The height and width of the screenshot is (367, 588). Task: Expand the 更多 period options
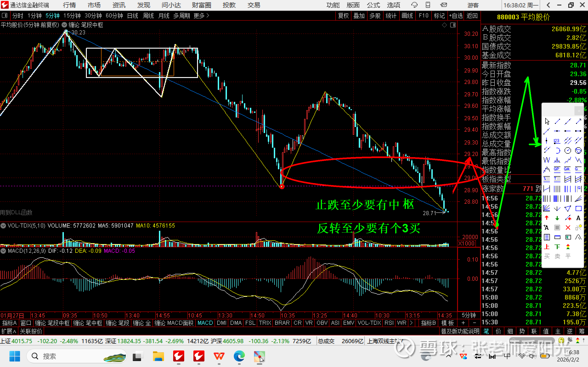coord(201,16)
